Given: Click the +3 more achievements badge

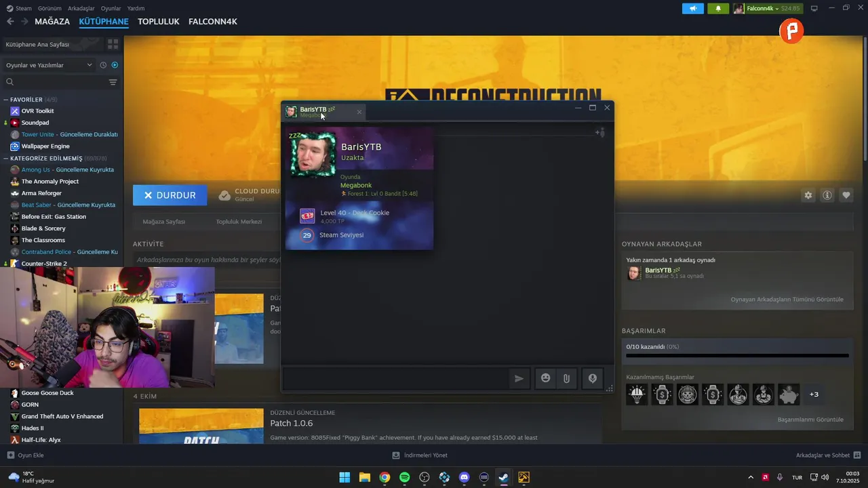Looking at the screenshot, I should tap(814, 394).
